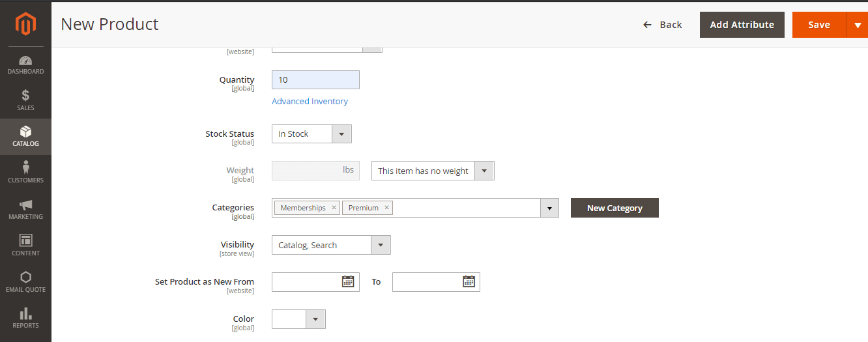Screen dimensions: 868x342
Task: Click the Weight label
Action: (240, 170)
